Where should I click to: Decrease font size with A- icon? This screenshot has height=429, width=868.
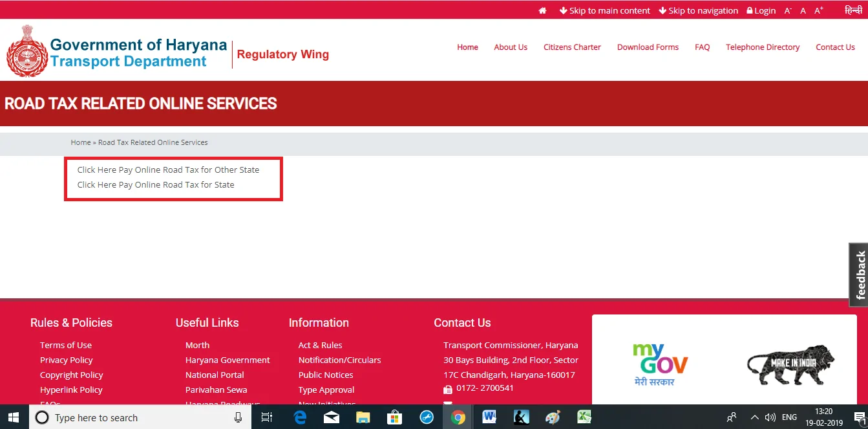click(788, 10)
